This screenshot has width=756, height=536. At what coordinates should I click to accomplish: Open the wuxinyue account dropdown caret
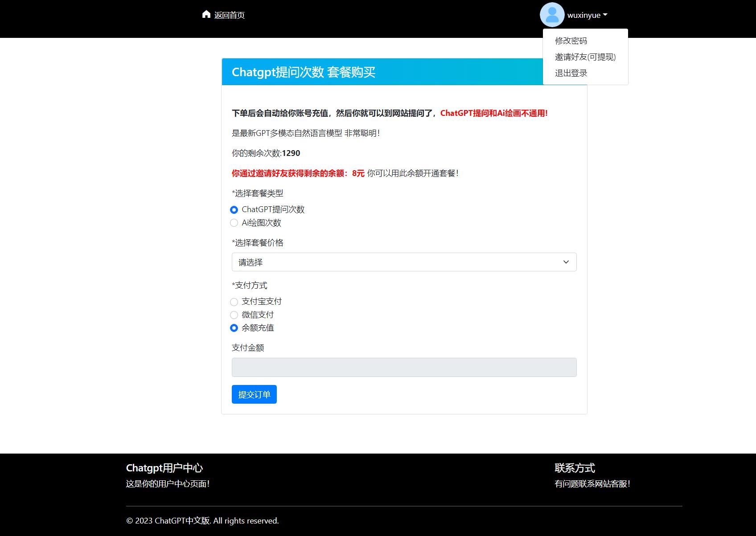pyautogui.click(x=605, y=14)
